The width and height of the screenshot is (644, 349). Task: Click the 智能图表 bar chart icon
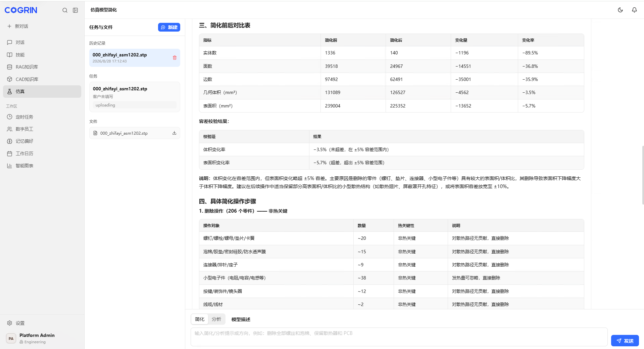10,166
